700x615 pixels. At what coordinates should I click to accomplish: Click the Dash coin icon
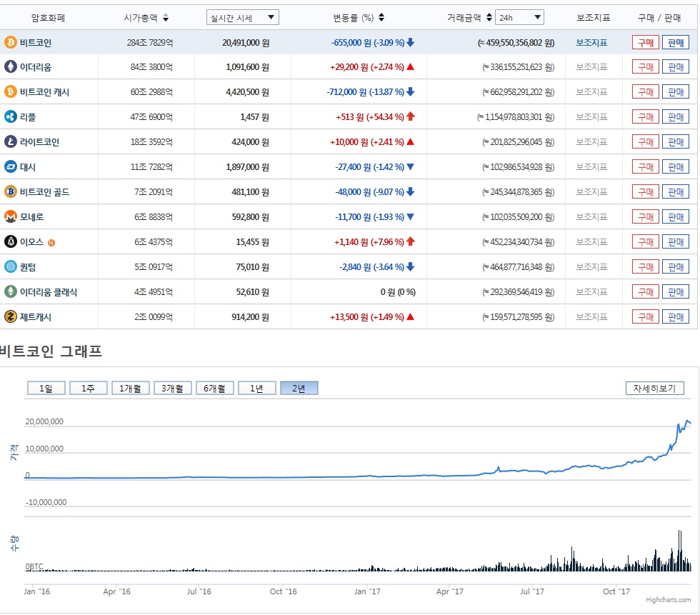[x=11, y=167]
